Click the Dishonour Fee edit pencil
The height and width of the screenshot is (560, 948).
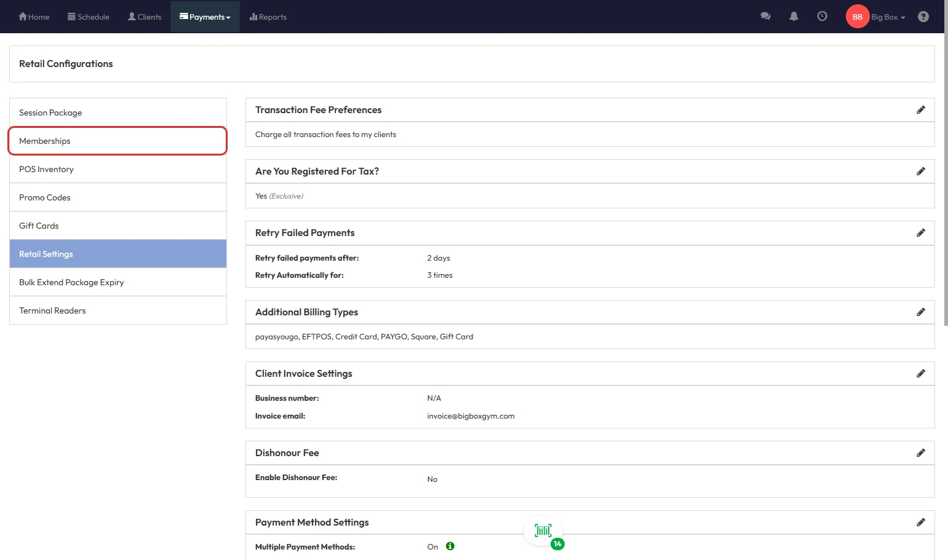[920, 453]
